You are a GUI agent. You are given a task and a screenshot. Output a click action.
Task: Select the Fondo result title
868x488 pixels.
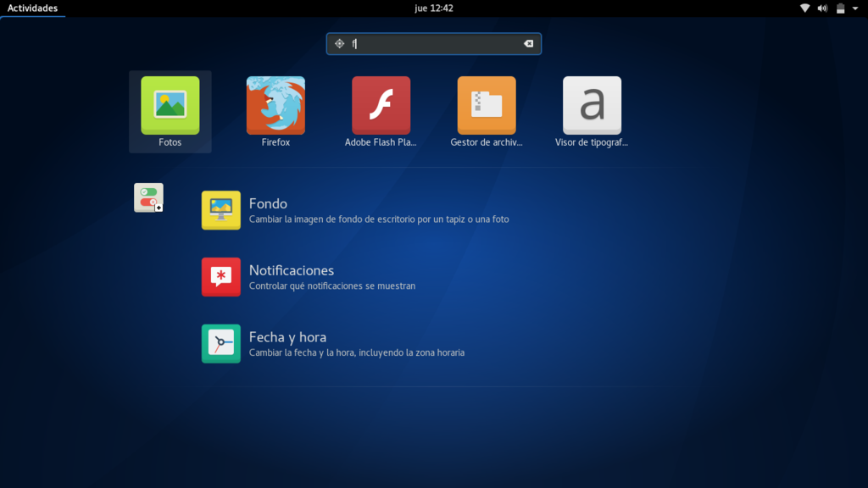268,203
